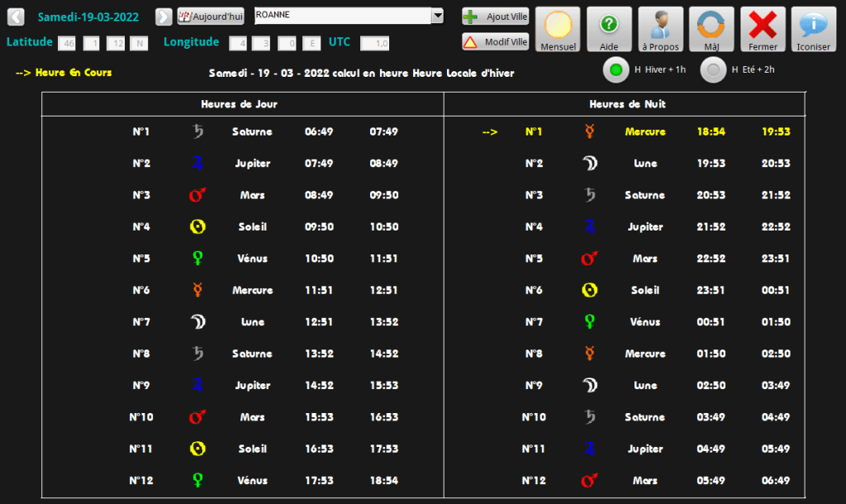Click the Fermer red cross icon
The image size is (846, 504).
[x=763, y=29]
